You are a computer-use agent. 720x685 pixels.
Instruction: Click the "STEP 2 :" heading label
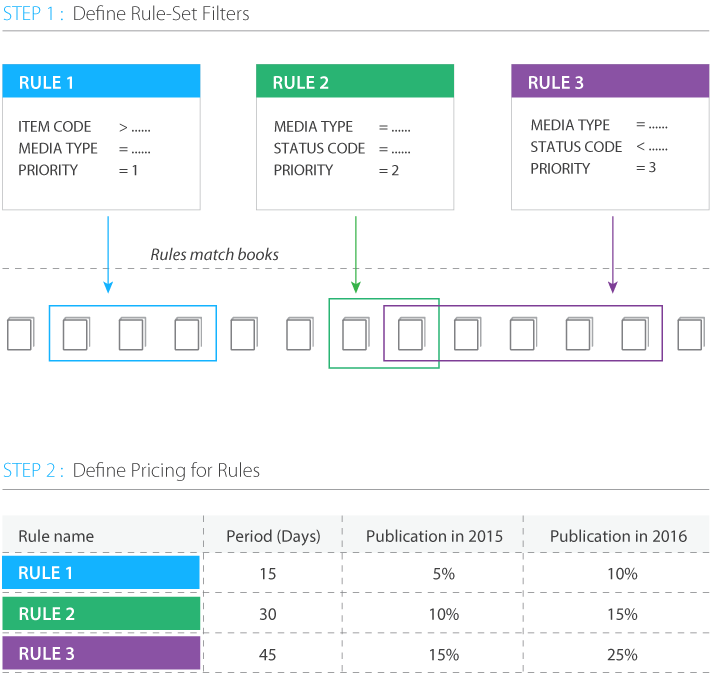pos(34,471)
